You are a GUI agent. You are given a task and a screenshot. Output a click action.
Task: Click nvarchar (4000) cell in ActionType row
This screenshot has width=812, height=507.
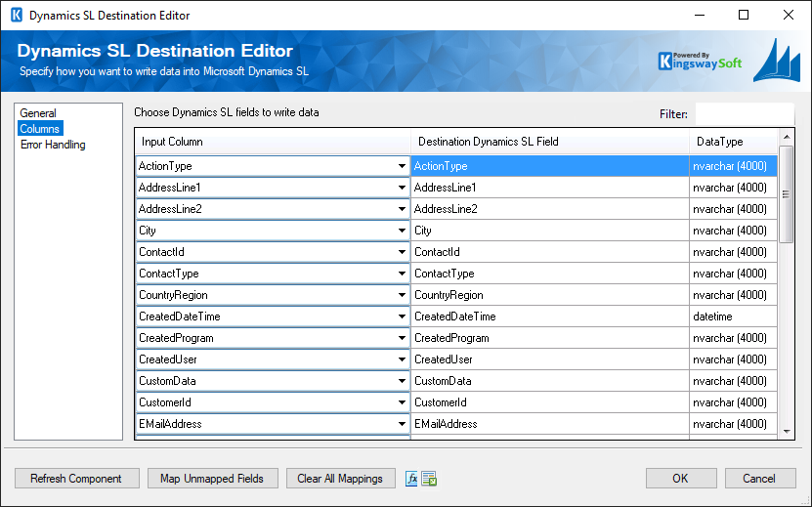click(733, 166)
